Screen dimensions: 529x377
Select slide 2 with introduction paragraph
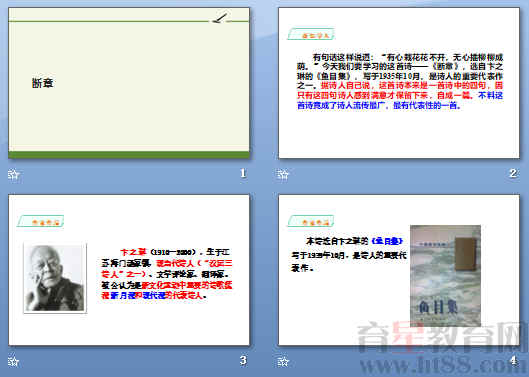(x=399, y=83)
